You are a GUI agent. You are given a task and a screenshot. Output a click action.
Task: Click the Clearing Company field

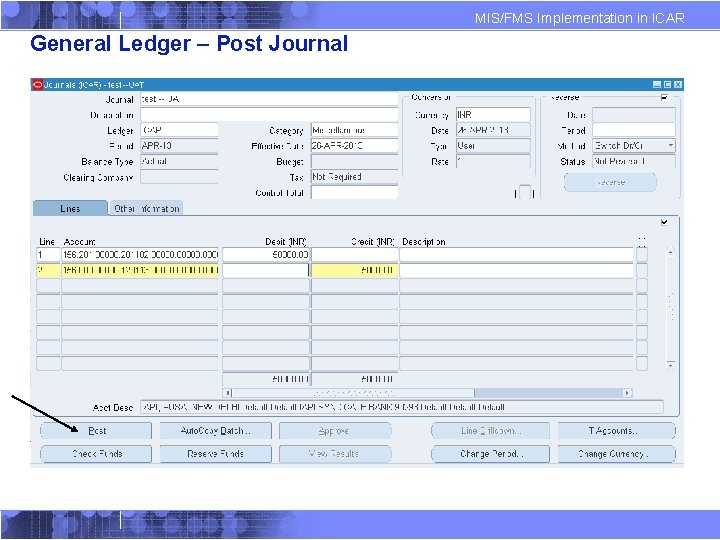(x=179, y=177)
